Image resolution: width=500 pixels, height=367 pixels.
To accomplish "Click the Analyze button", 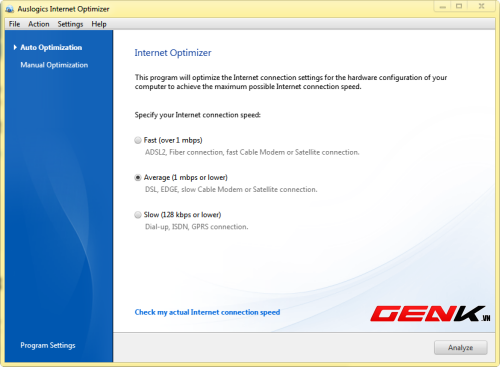I will click(461, 348).
